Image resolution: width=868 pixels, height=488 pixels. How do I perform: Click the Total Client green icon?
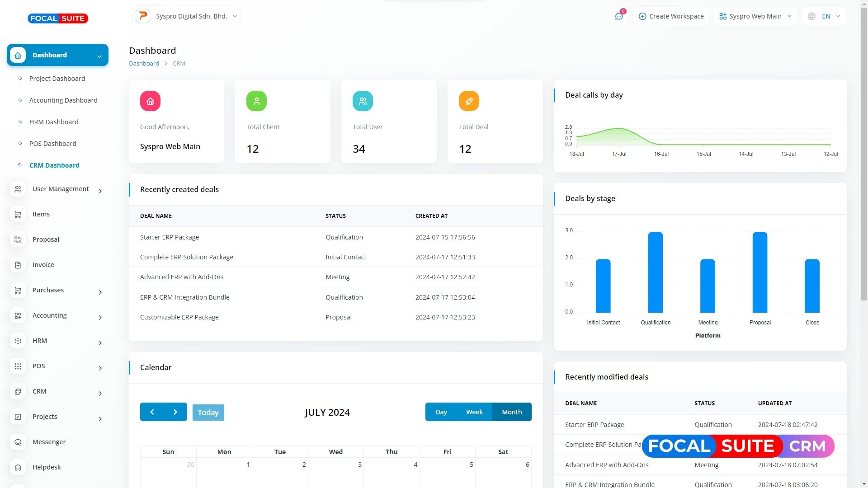tap(256, 101)
